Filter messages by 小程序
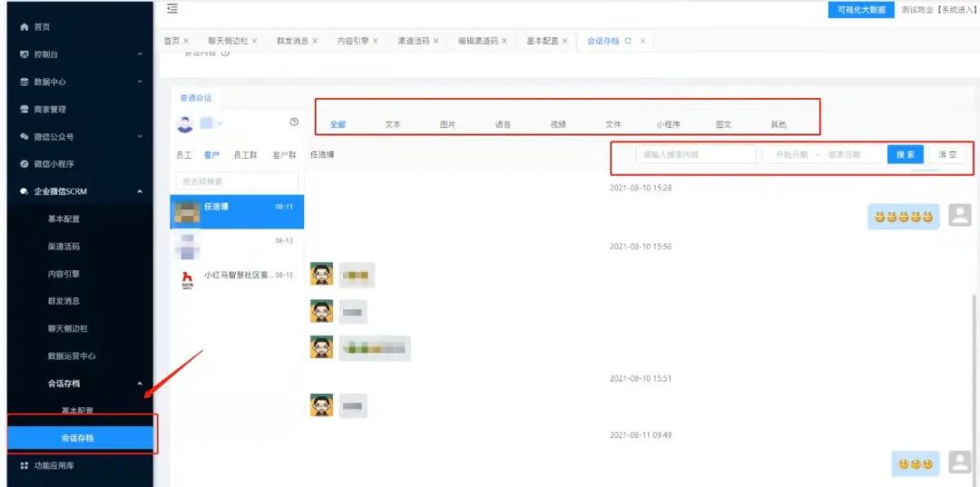980x487 pixels. point(668,124)
